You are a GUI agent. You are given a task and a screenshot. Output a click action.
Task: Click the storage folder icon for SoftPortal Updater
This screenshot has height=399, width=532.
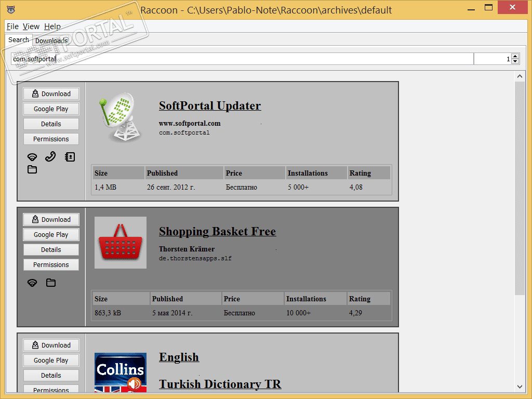coord(32,169)
